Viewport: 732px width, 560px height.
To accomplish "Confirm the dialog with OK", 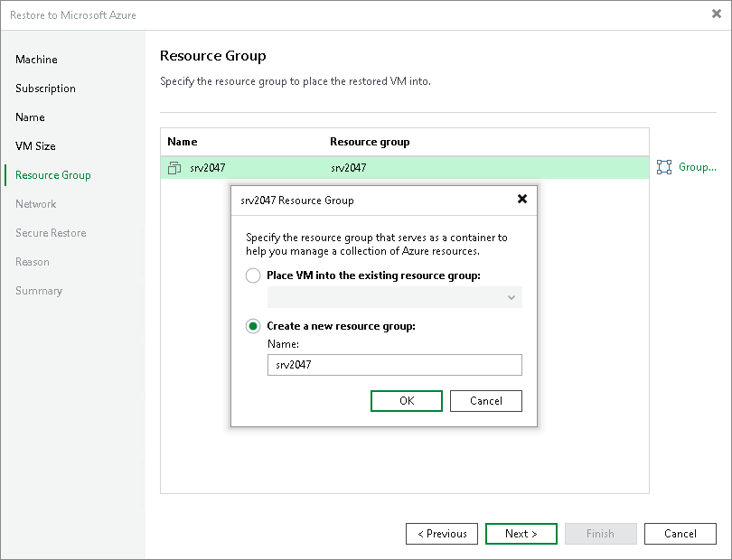I will [x=407, y=401].
